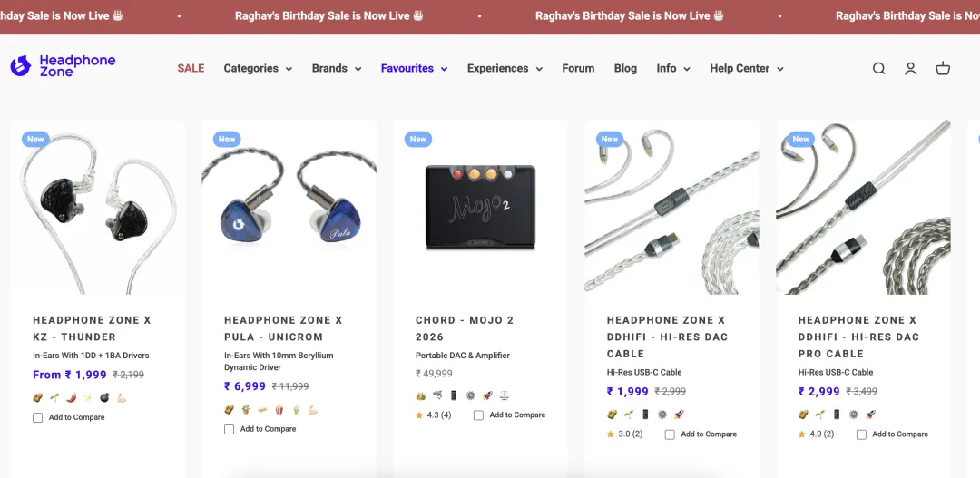Click the New badge on Chord Mojo 2
The width and height of the screenshot is (980, 478).
click(x=418, y=139)
